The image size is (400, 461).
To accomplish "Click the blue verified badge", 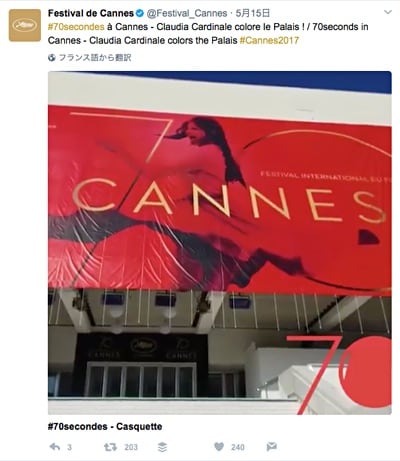I will (x=140, y=13).
